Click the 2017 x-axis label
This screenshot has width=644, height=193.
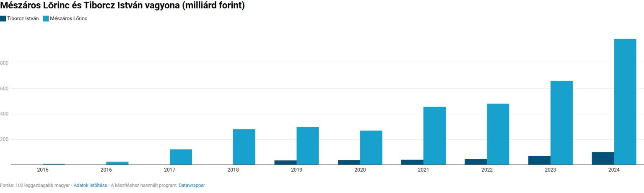(170, 170)
